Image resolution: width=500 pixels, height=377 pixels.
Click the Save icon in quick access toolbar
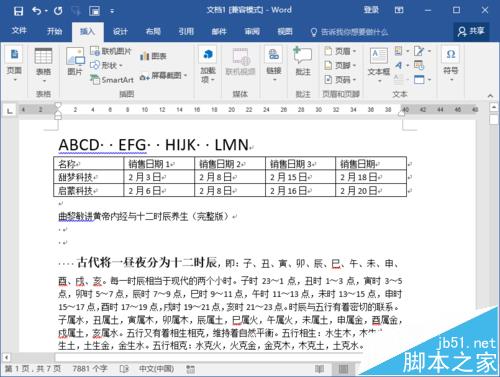point(18,11)
